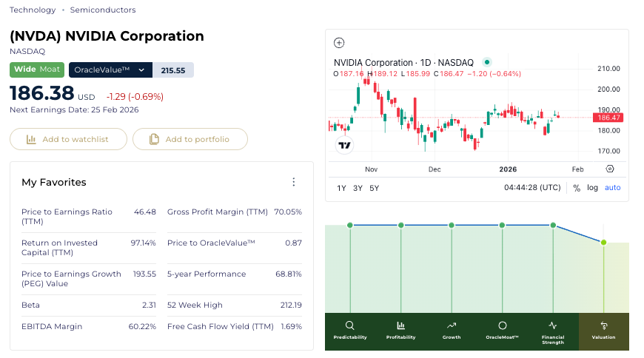
Task: Open the Semiconductors breadcrumb link
Action: click(103, 10)
